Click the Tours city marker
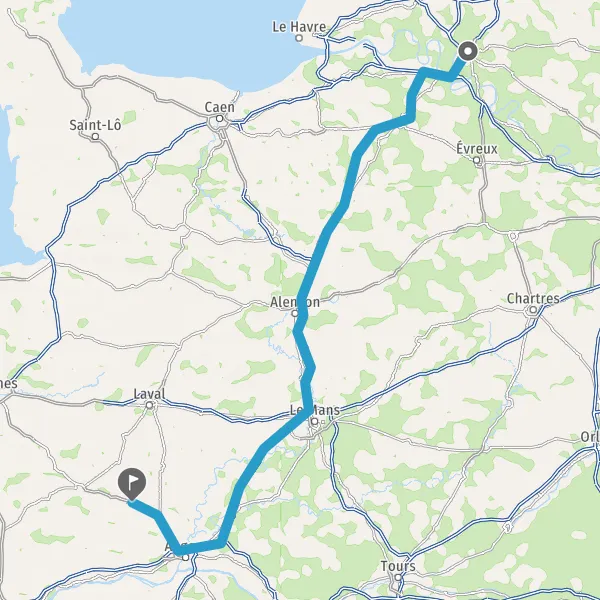Viewport: 600px width, 600px height. coord(398,577)
